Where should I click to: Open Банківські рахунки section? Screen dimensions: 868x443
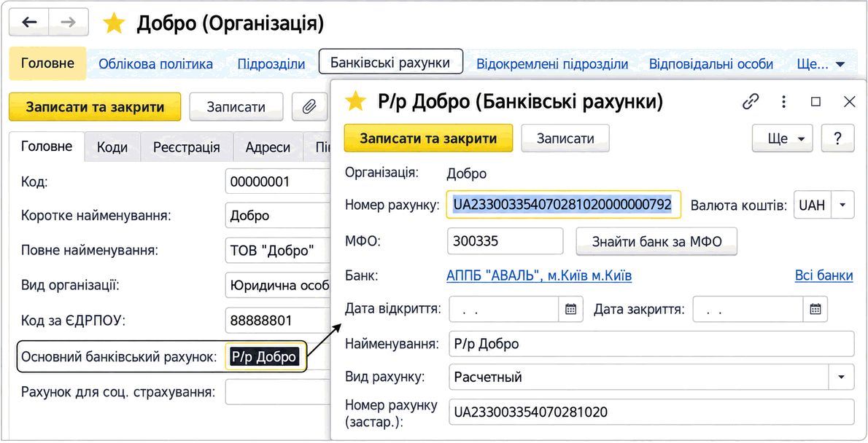click(390, 62)
